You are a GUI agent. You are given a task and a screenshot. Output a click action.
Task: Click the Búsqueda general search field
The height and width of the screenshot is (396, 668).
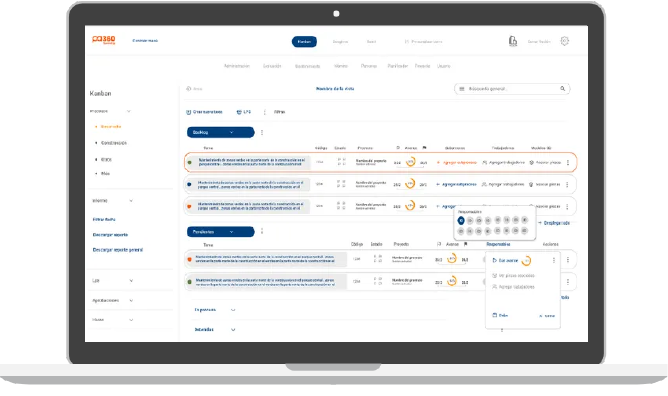coord(512,89)
